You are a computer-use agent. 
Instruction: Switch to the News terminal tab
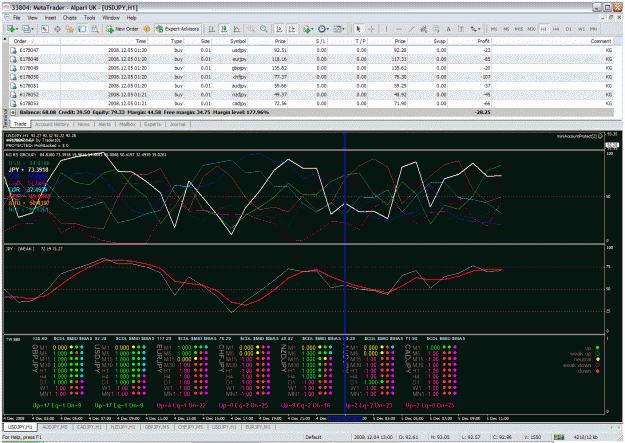[83, 124]
